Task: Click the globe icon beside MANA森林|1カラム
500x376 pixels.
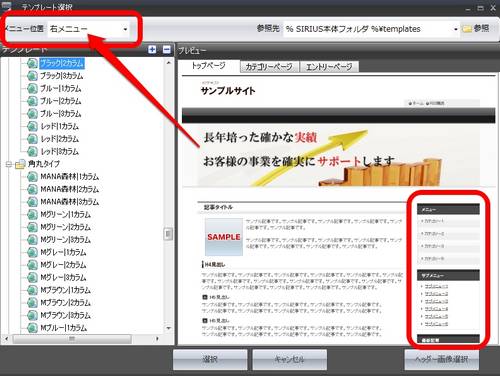Action: 32,177
